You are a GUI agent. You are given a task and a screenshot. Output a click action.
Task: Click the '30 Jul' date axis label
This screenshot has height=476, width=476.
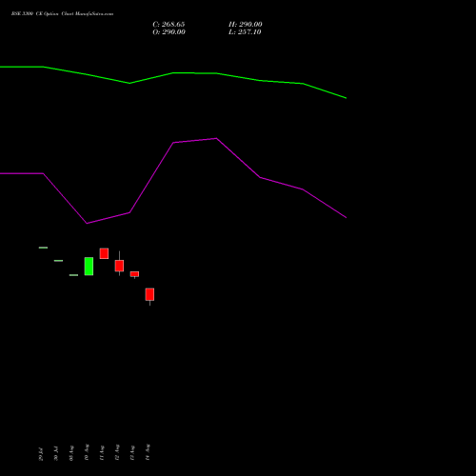(x=56, y=454)
